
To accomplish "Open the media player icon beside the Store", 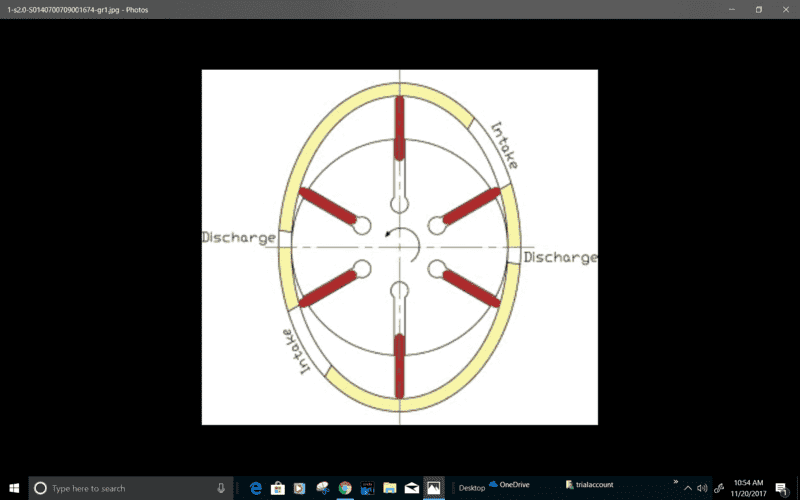I will 299,488.
